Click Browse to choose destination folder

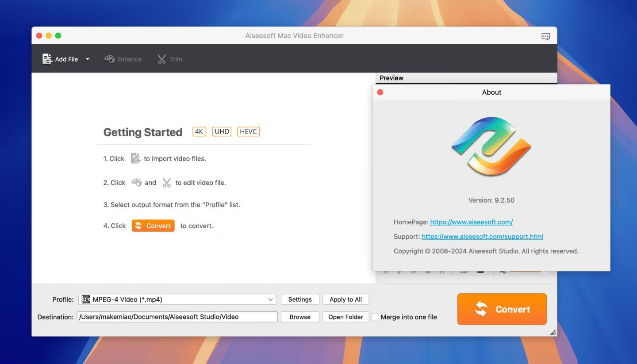300,317
